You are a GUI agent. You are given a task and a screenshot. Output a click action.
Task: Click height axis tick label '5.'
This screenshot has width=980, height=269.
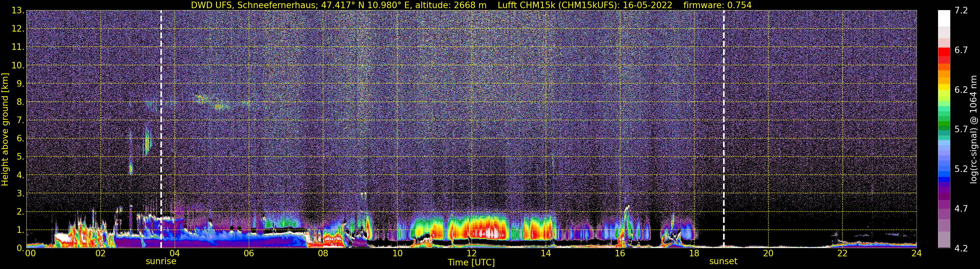tap(20, 157)
